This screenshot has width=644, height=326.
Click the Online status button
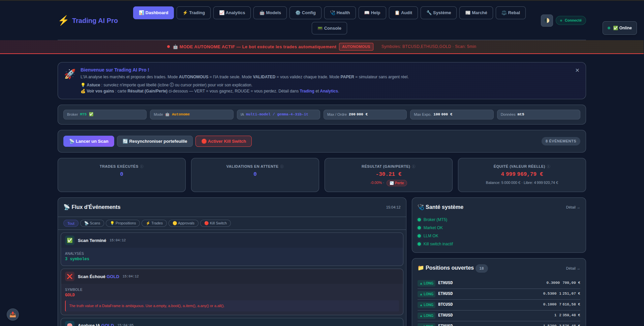tap(619, 28)
